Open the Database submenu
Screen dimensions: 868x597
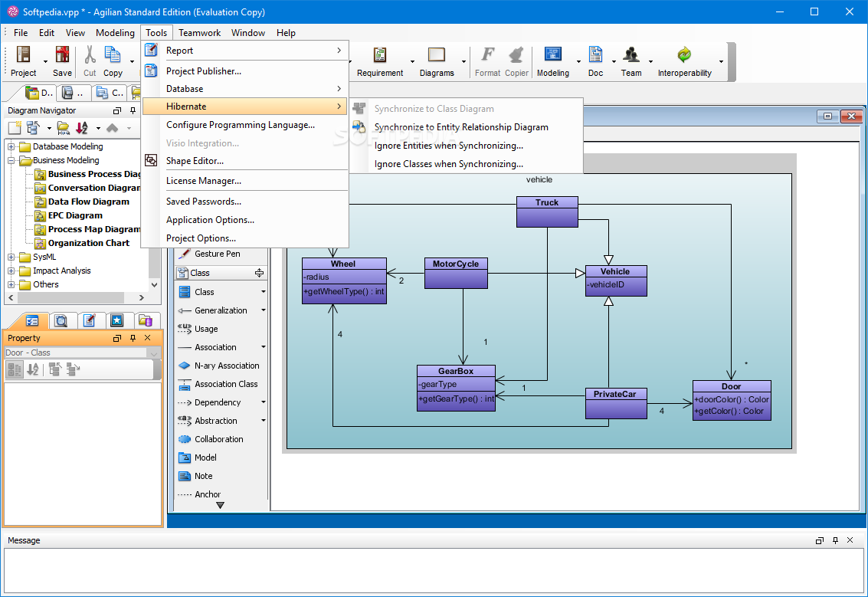click(x=245, y=89)
